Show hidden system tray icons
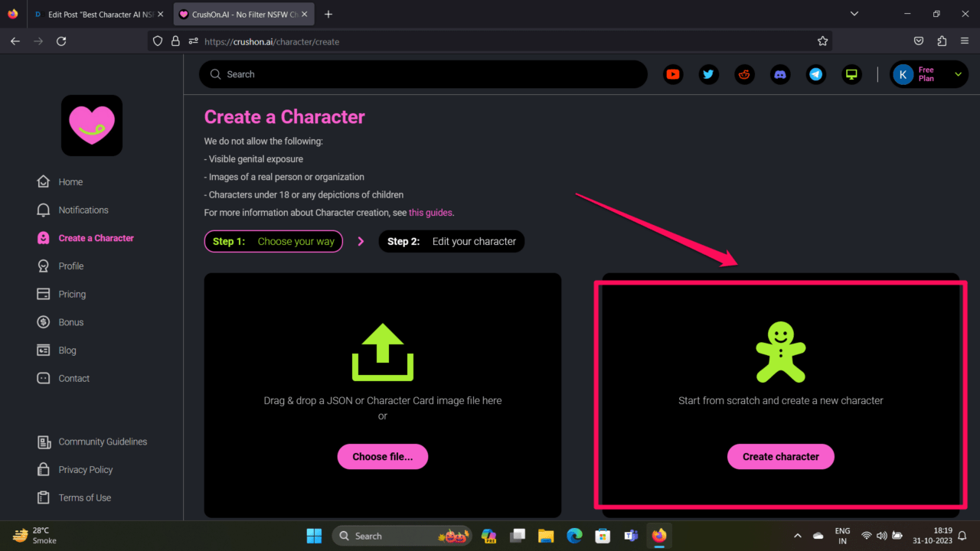This screenshot has height=551, width=980. [797, 536]
